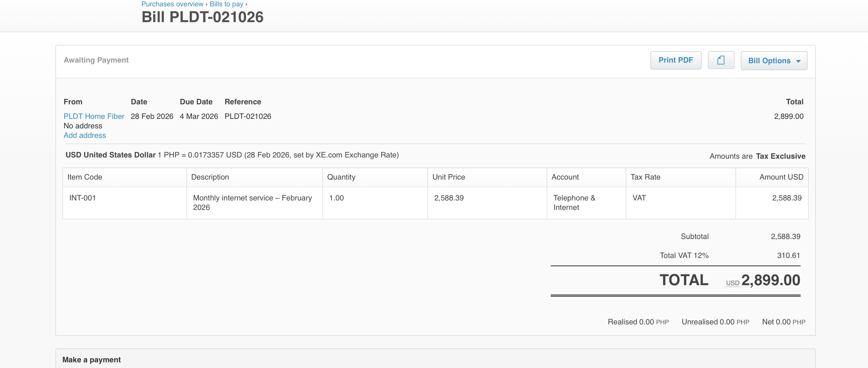Navigate to Bills to pay breadcrumb
The width and height of the screenshot is (868, 368).
(226, 4)
